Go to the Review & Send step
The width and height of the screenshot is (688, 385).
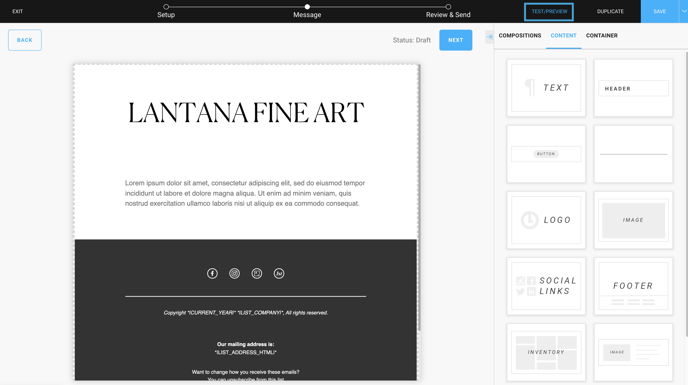[x=448, y=14]
